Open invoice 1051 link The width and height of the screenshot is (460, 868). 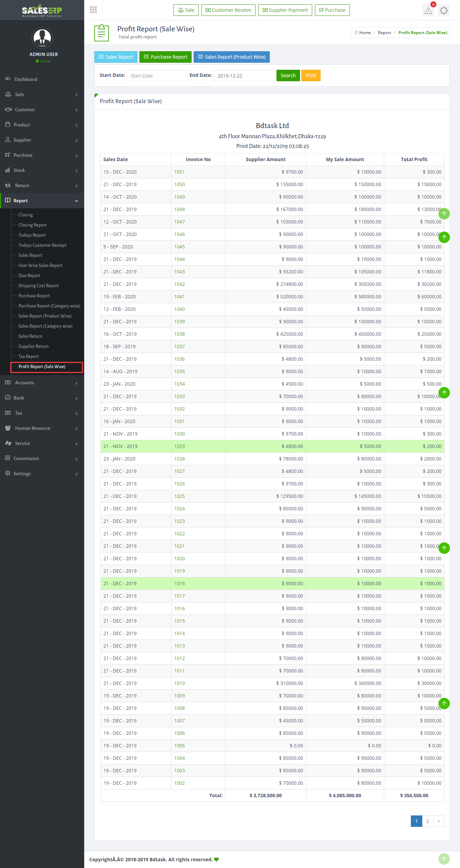tap(179, 172)
